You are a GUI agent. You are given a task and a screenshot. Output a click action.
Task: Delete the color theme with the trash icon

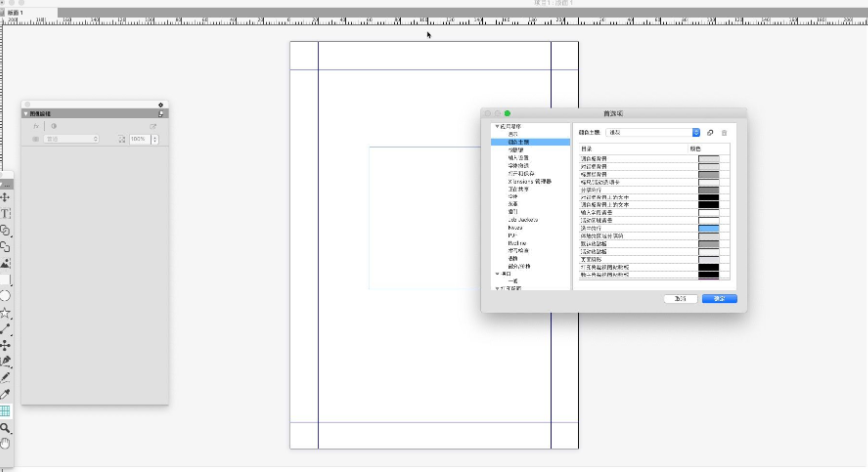point(724,132)
